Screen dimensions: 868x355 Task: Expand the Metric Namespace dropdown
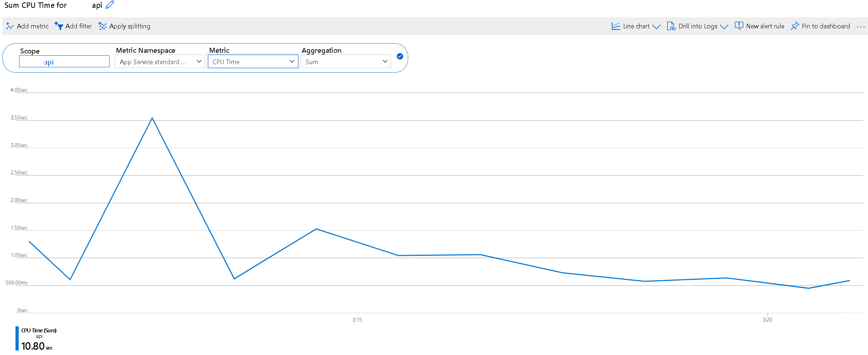(160, 62)
